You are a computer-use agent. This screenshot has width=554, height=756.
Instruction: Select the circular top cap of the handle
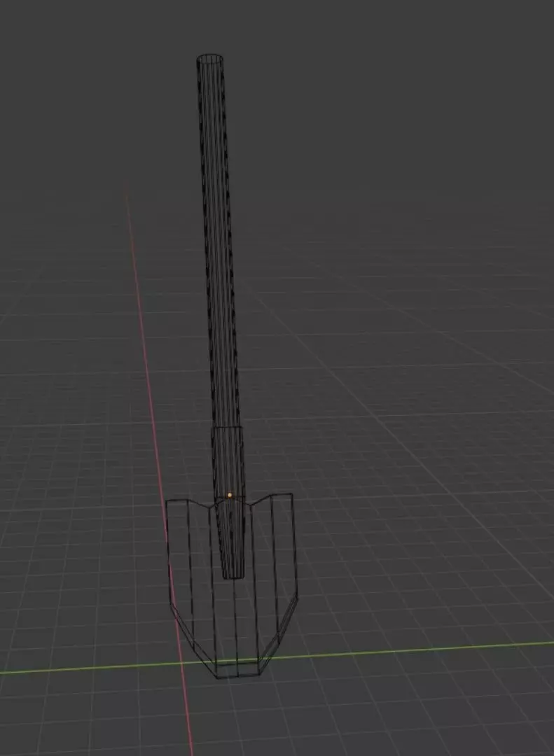tap(210, 59)
